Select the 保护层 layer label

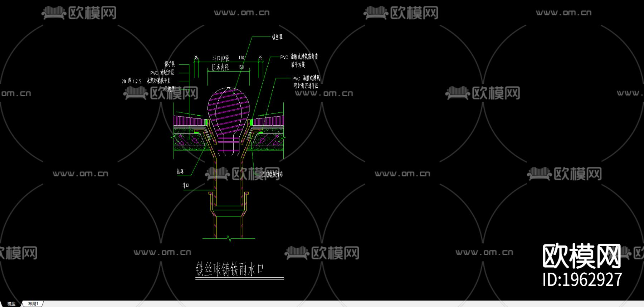point(170,64)
